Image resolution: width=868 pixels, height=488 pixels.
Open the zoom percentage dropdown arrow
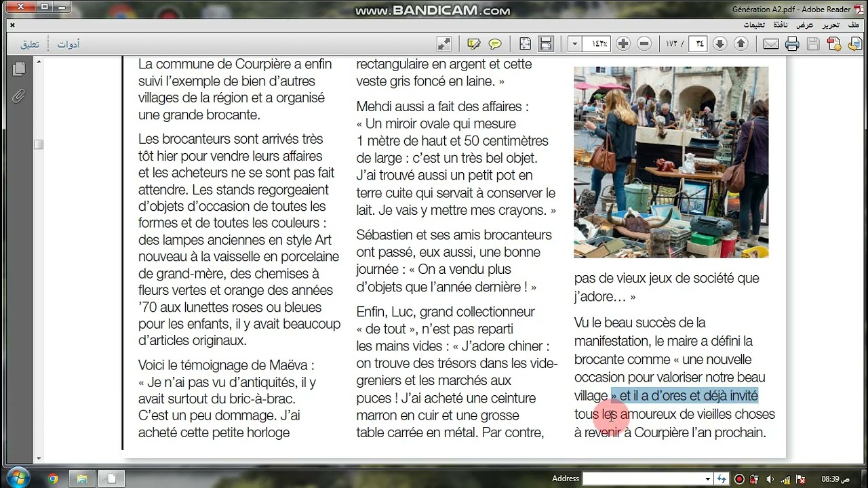(x=575, y=44)
